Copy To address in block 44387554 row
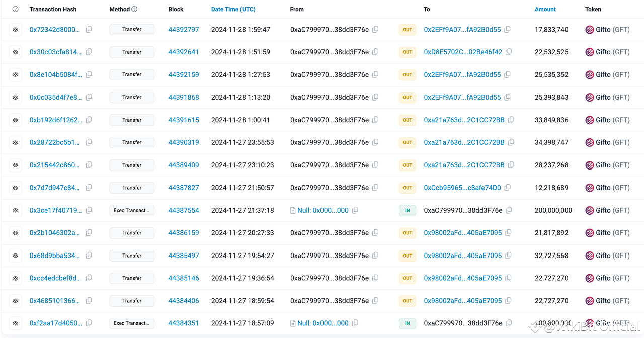The image size is (644, 338). (x=509, y=210)
